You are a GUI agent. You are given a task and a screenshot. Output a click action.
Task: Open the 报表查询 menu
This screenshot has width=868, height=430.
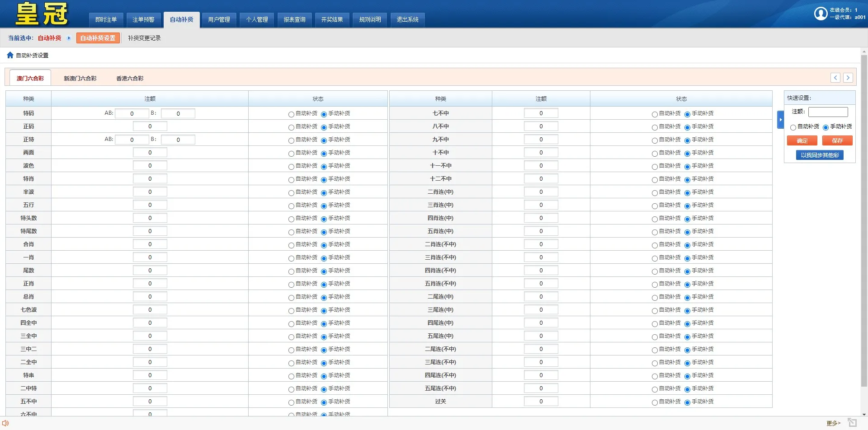pos(294,19)
